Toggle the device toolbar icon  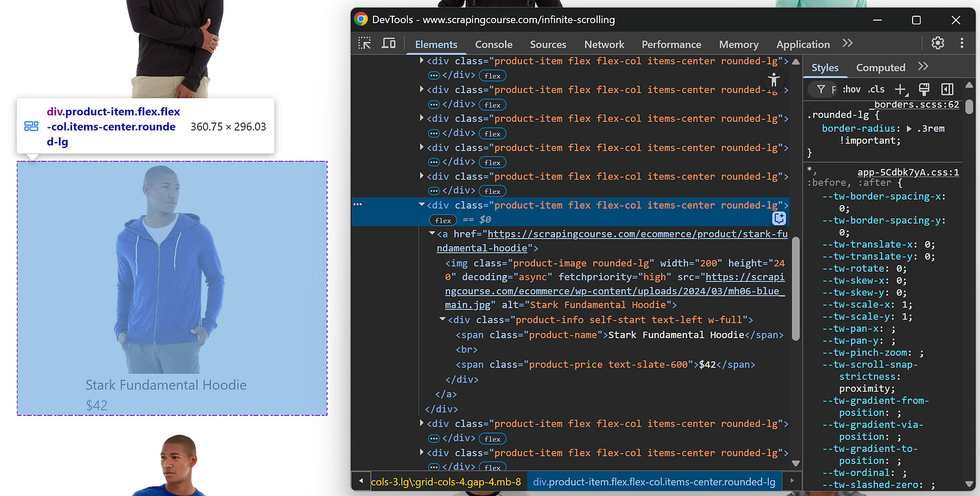(388, 42)
